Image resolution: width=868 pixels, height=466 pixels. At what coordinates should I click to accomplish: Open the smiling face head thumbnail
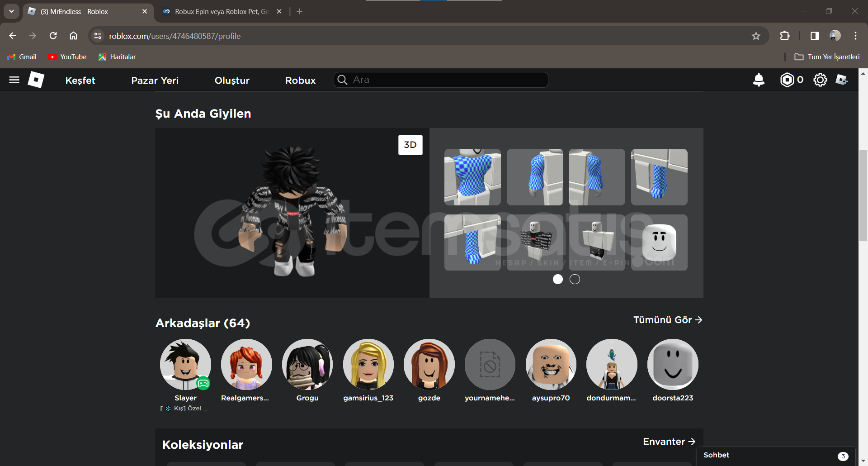659,243
